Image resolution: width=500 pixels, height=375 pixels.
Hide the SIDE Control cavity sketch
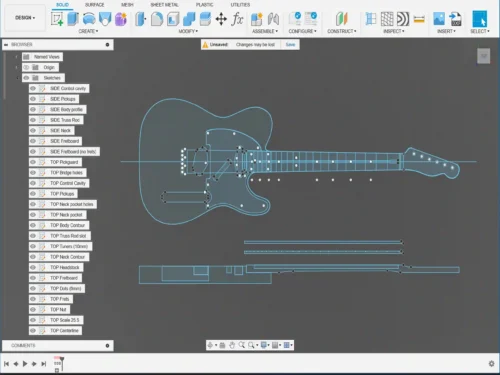[x=33, y=88]
